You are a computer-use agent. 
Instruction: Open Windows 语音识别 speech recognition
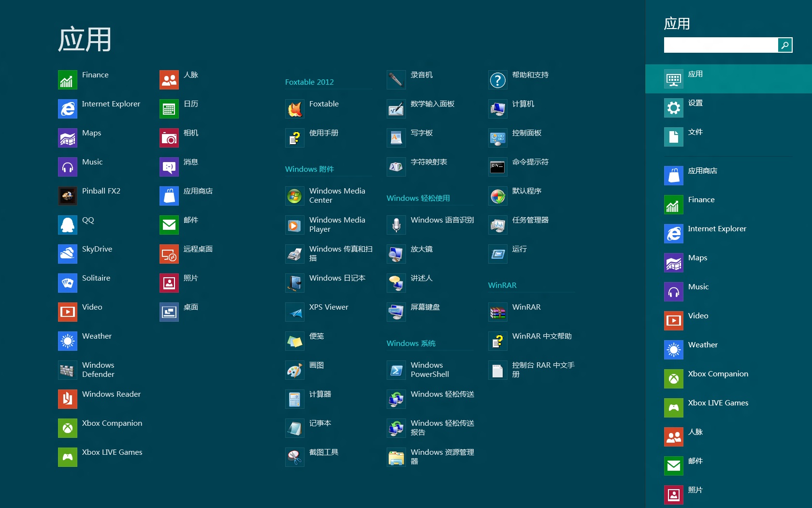[431, 225]
